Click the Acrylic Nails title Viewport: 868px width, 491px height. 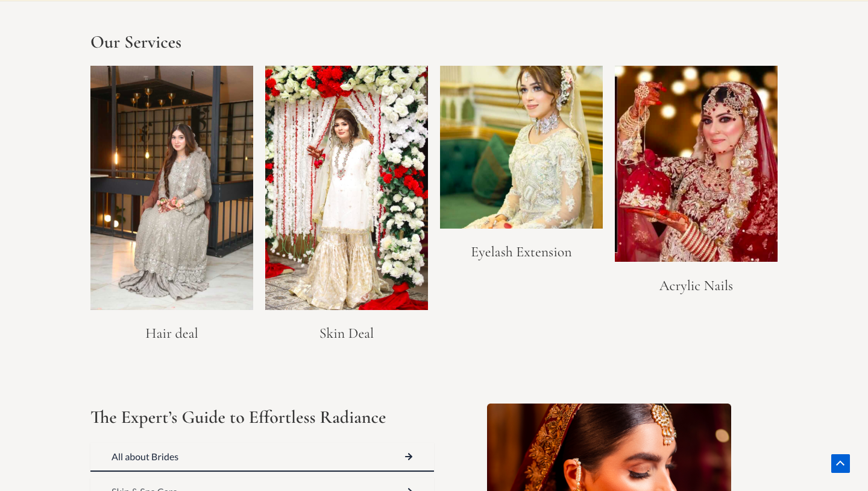click(696, 286)
